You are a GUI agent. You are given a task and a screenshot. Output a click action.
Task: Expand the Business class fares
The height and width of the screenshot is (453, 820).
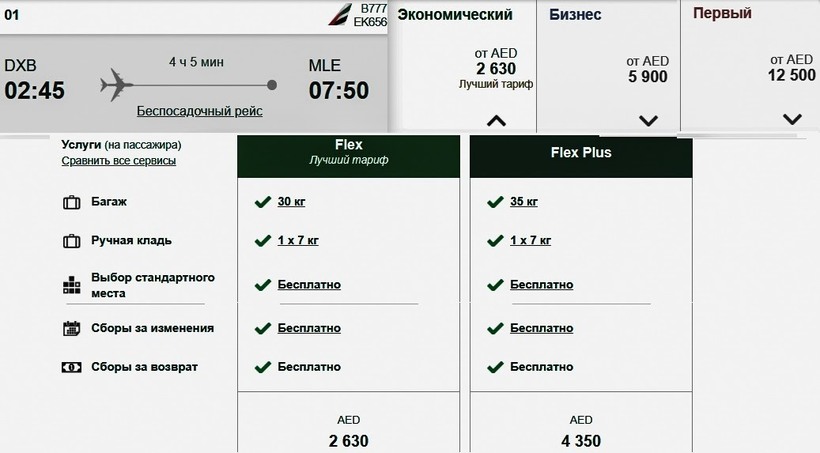tap(648, 121)
